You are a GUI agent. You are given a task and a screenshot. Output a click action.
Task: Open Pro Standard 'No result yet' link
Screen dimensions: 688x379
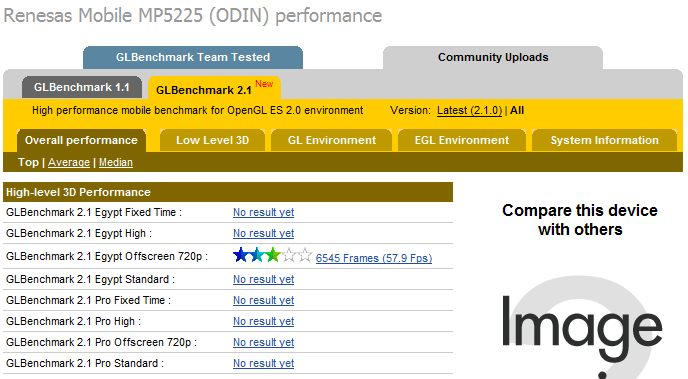click(263, 364)
